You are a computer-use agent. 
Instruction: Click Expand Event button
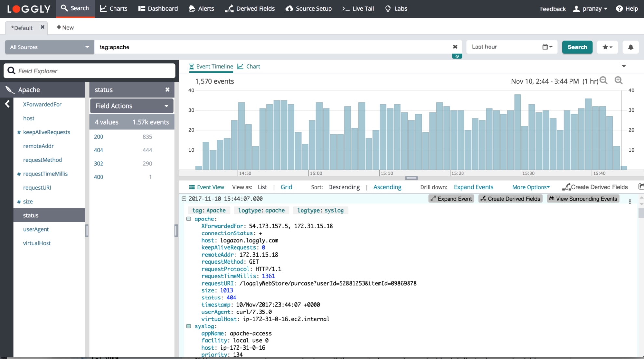point(451,198)
